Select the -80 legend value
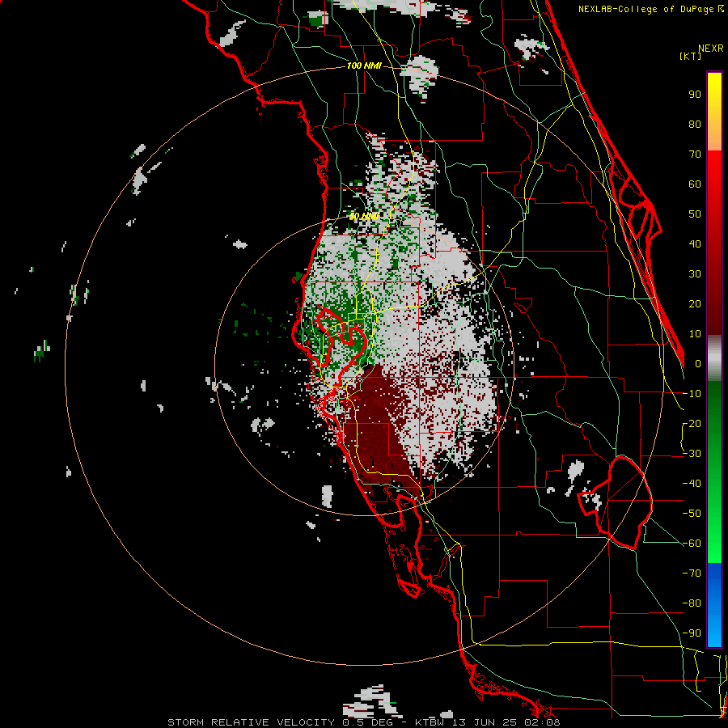This screenshot has height=728, width=728. point(692,603)
